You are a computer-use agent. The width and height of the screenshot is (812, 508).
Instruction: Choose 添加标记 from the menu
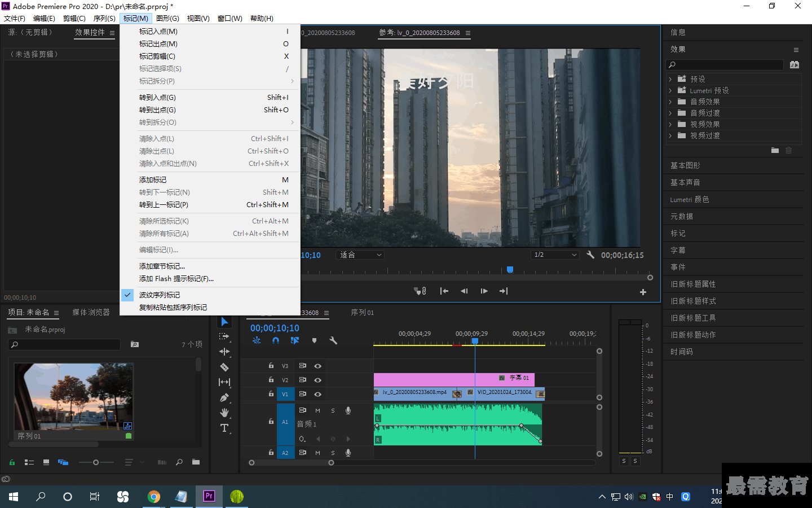(x=210, y=179)
